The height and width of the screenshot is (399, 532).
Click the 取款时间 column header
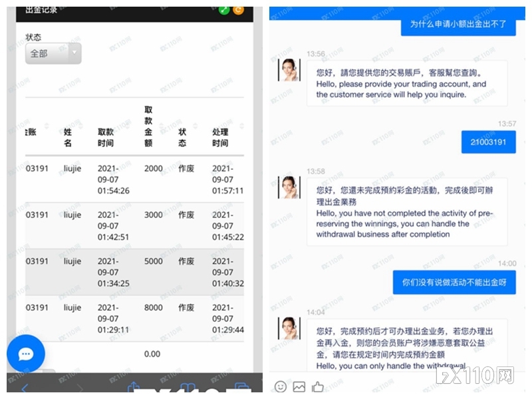click(x=106, y=138)
